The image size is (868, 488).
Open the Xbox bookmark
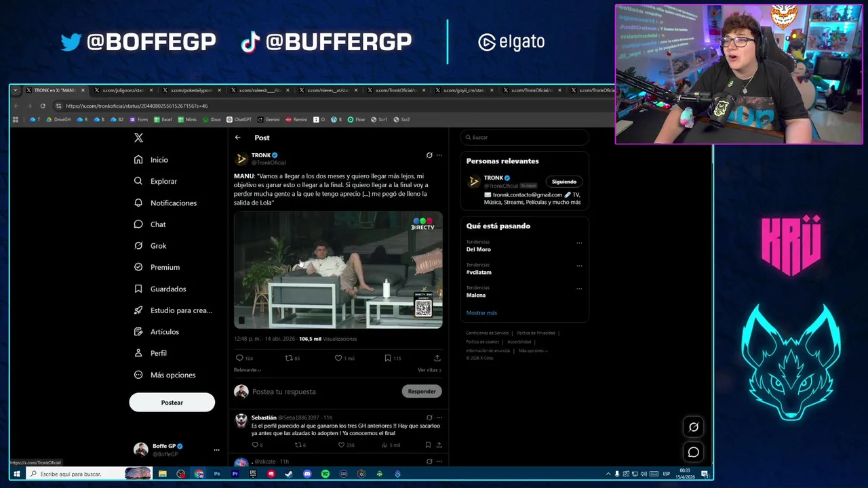coord(212,119)
